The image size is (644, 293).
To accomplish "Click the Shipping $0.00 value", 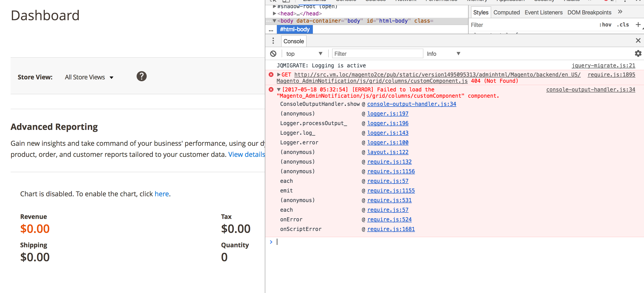I will coord(35,257).
